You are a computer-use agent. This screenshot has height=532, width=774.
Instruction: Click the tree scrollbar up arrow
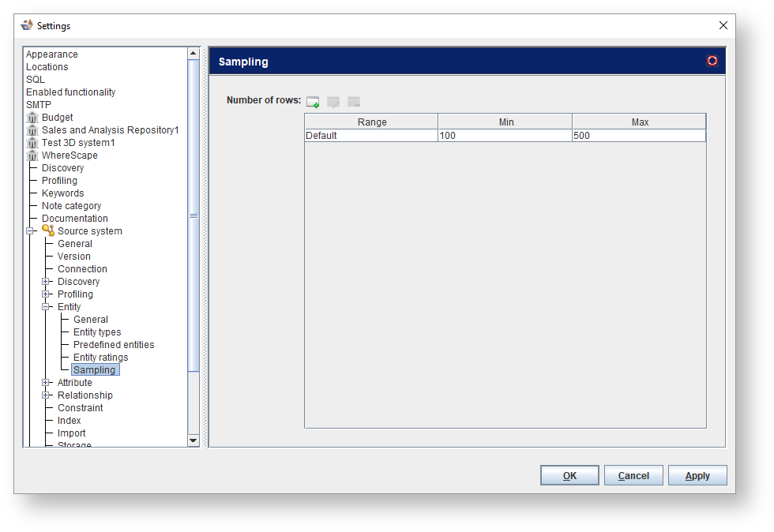tap(193, 54)
